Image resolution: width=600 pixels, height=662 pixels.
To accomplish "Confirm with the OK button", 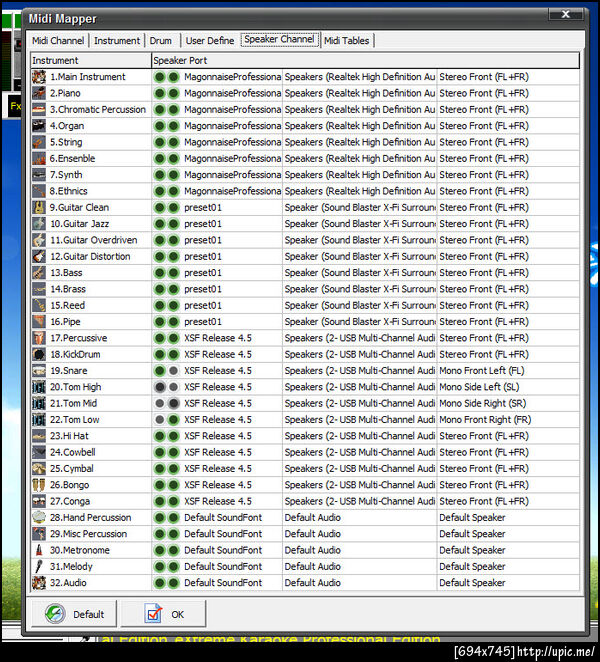I will [164, 614].
